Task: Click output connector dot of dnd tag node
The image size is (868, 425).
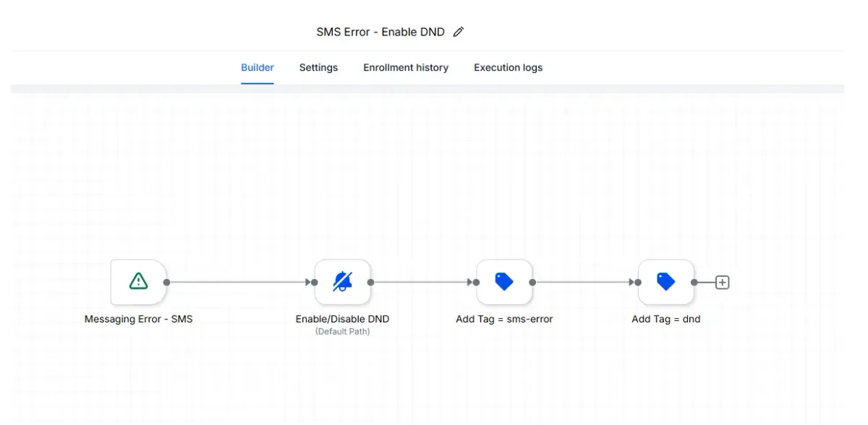Action: point(694,283)
